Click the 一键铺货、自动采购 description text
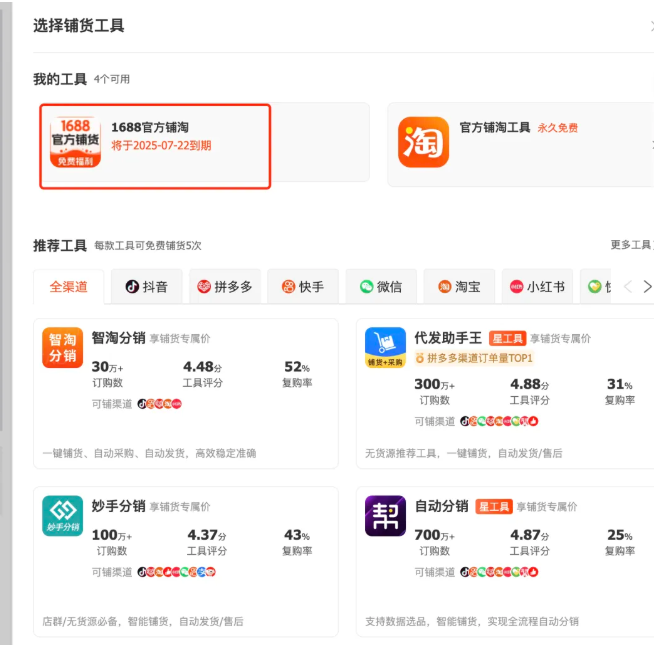 click(149, 453)
